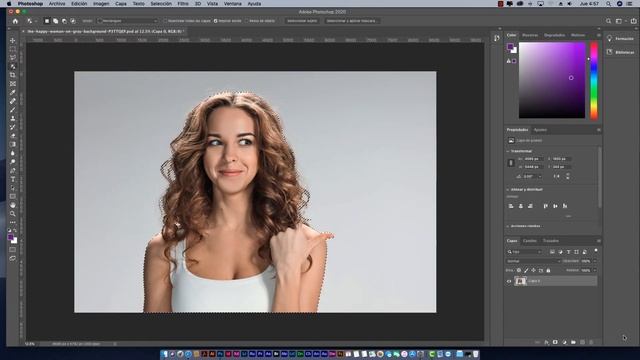Switch to the Trazados tab
The height and width of the screenshot is (360, 640).
[x=551, y=241]
